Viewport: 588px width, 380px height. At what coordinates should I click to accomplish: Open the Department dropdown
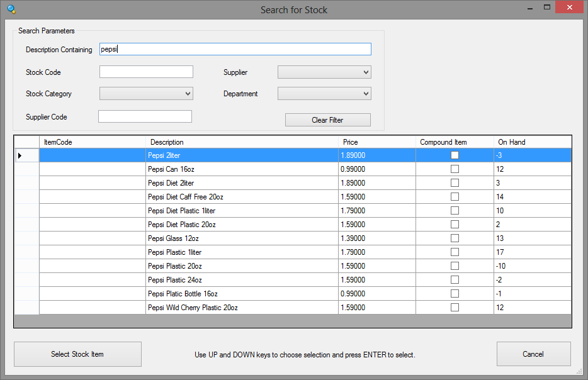(x=324, y=94)
